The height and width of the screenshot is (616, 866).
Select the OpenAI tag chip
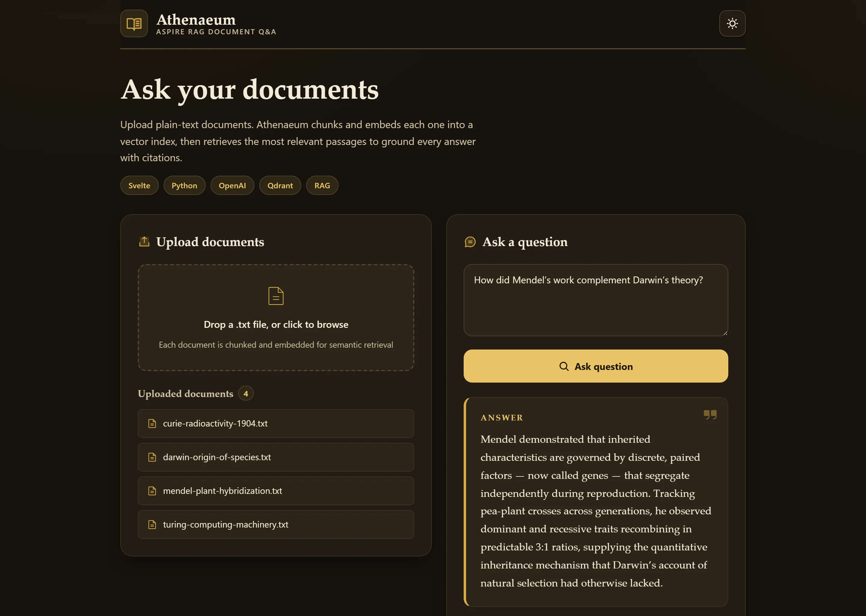(x=232, y=186)
